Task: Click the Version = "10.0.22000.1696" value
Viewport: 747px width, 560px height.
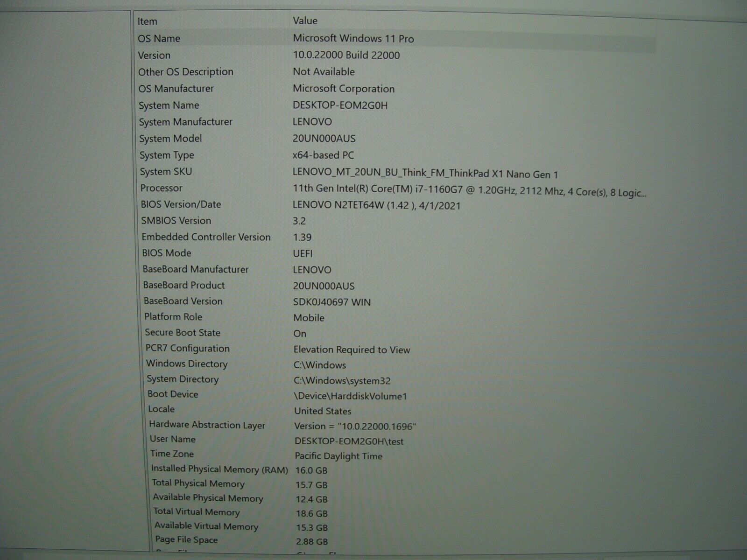Action: [355, 426]
